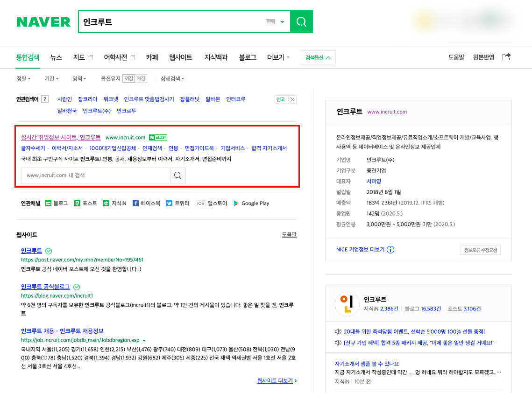Click the 블로그 16,583건 count link
Screen dimensions: 532x393
[423, 309]
